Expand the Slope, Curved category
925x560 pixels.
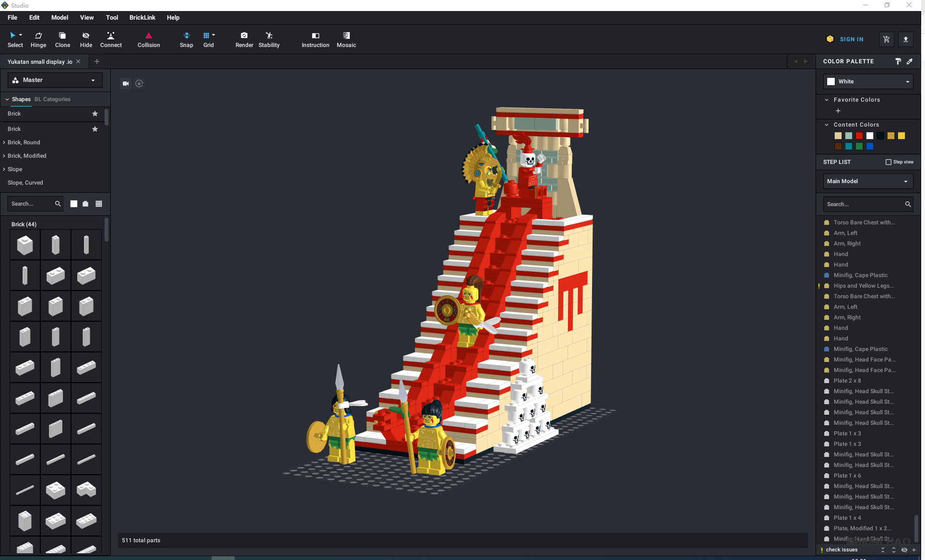(x=24, y=183)
